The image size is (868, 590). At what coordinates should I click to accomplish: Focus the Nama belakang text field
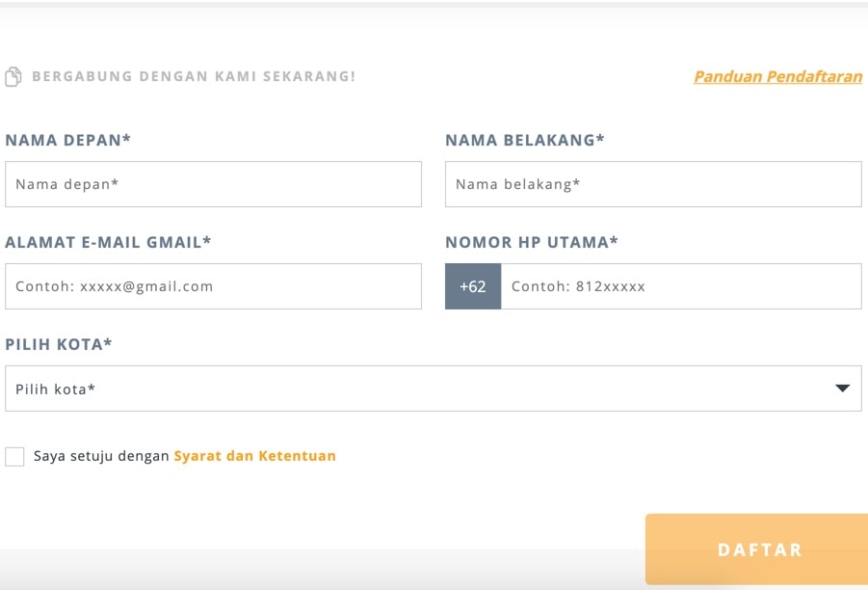coord(652,184)
